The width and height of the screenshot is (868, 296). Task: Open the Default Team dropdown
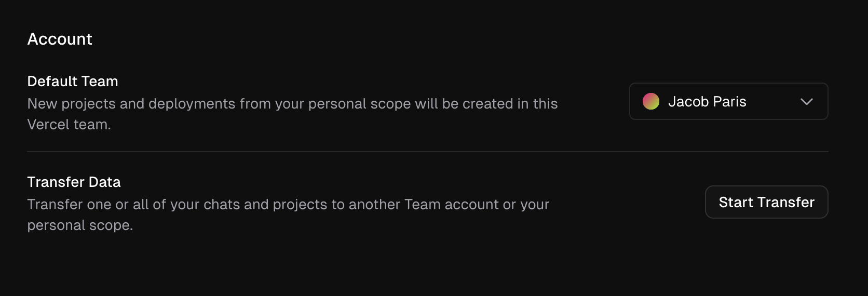728,101
